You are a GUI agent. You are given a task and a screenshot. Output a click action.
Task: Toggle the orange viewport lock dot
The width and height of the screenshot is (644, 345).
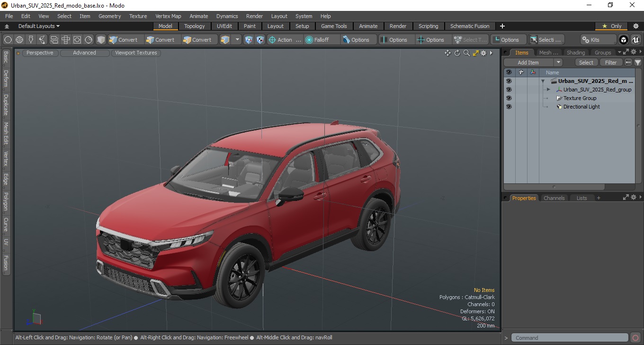18,53
